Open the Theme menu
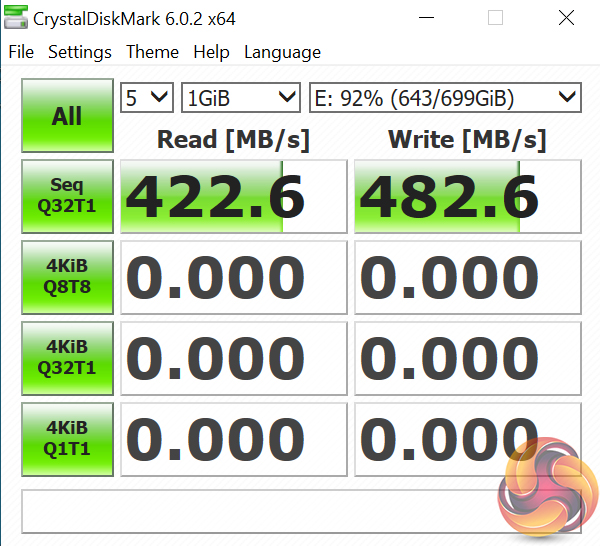This screenshot has height=546, width=600. (x=152, y=52)
